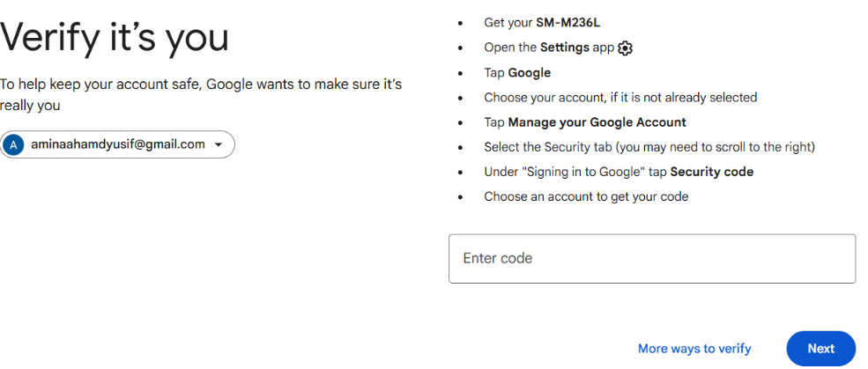Open the More ways to verify link
Viewport: 868px width, 369px height.
click(x=694, y=349)
